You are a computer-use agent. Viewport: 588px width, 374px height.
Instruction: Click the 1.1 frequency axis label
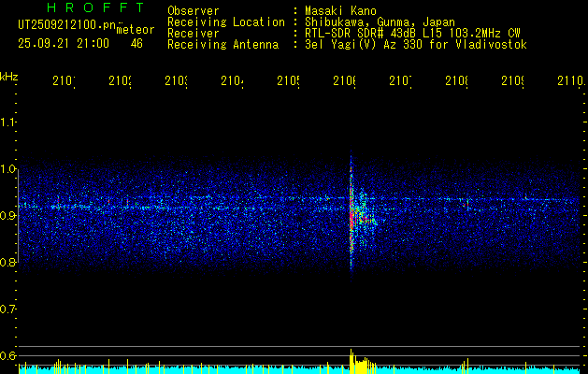[8, 122]
